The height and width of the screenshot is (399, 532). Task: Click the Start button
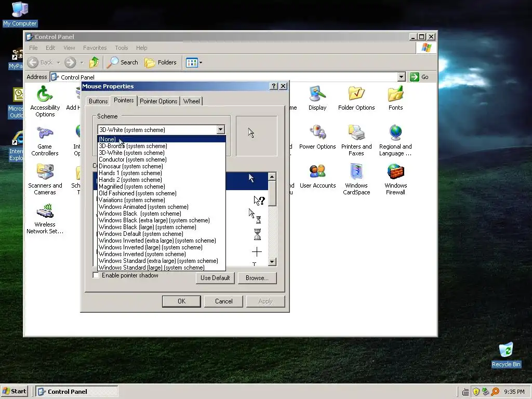tap(14, 391)
